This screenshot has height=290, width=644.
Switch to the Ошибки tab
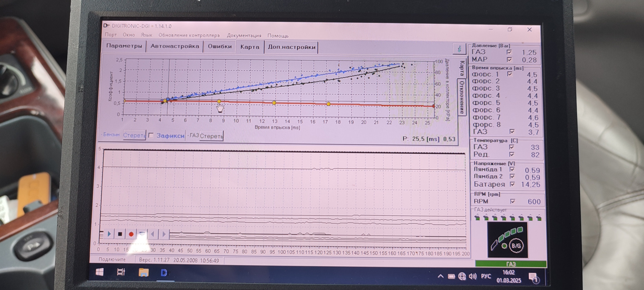point(220,46)
